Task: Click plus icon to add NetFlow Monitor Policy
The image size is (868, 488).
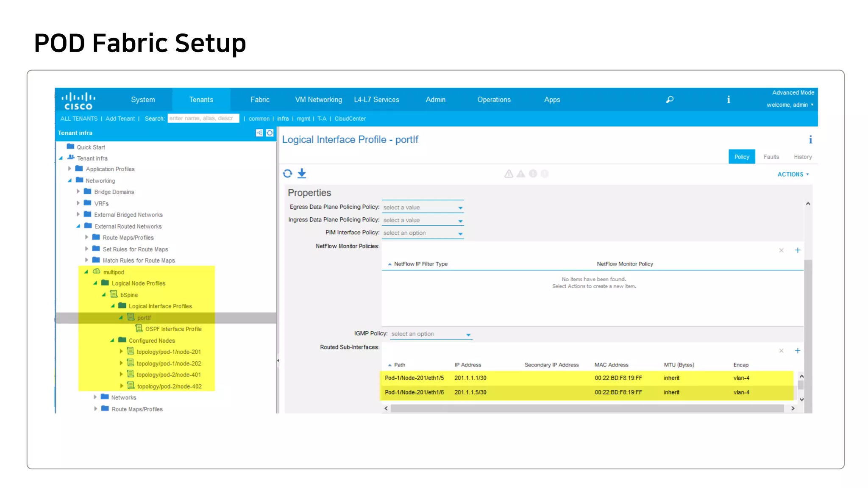Action: pyautogui.click(x=797, y=250)
